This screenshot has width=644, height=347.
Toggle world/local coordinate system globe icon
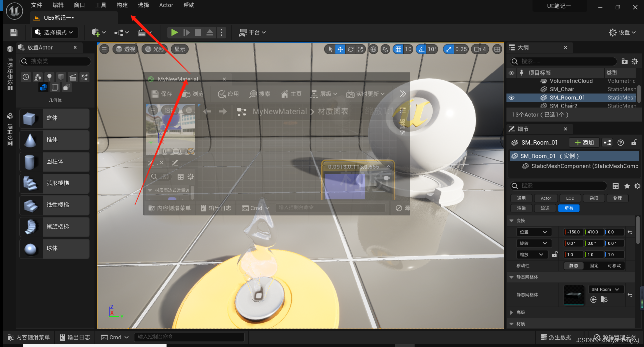tap(373, 49)
